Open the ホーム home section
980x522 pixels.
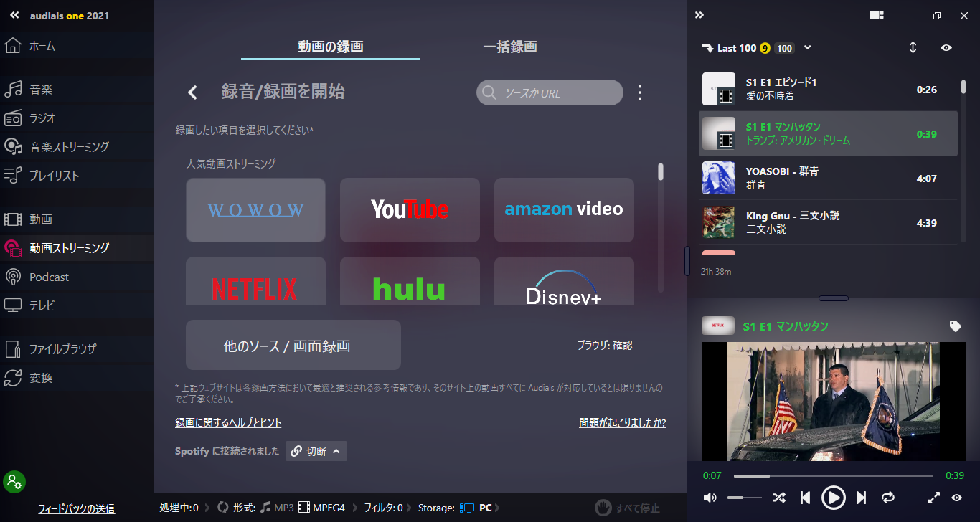click(76, 46)
